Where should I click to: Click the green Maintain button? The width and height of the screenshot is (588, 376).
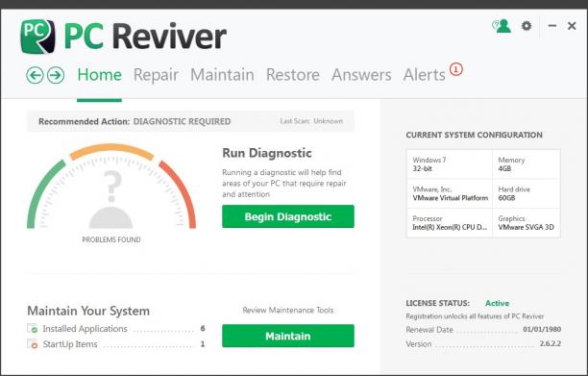click(288, 336)
